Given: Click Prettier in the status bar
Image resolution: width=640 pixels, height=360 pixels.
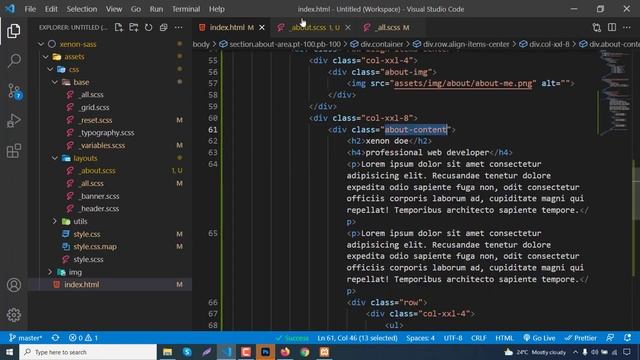Looking at the screenshot, I should pyautogui.click(x=580, y=338).
